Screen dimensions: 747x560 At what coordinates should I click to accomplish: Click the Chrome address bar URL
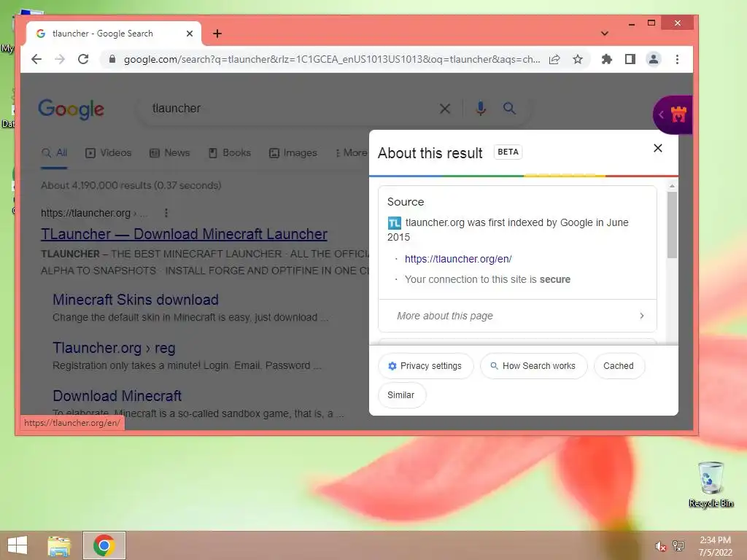(x=332, y=60)
